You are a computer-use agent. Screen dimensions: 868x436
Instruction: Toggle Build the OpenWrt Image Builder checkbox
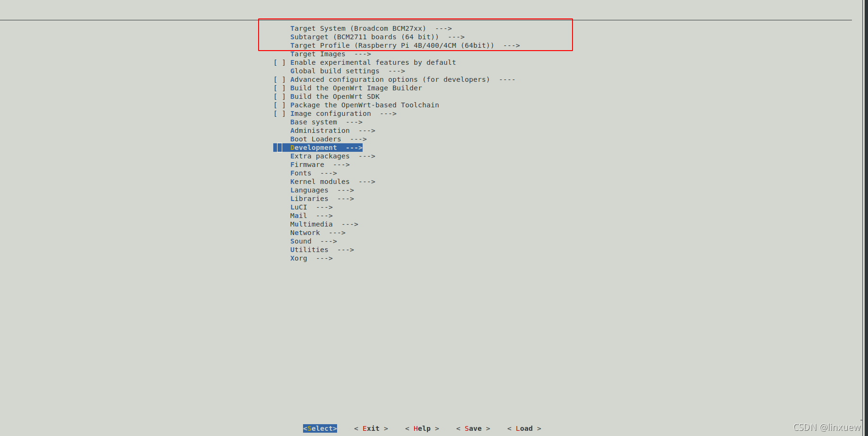[x=279, y=88]
